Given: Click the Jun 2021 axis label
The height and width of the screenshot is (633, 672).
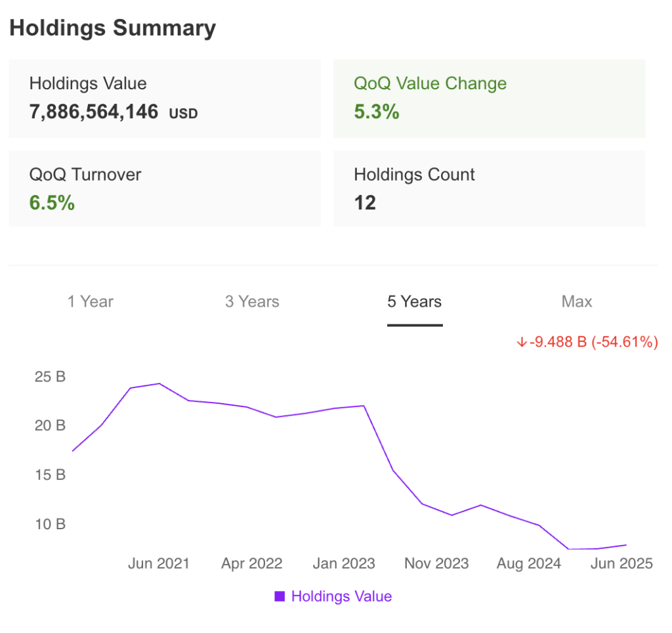Looking at the screenshot, I should click(x=158, y=563).
